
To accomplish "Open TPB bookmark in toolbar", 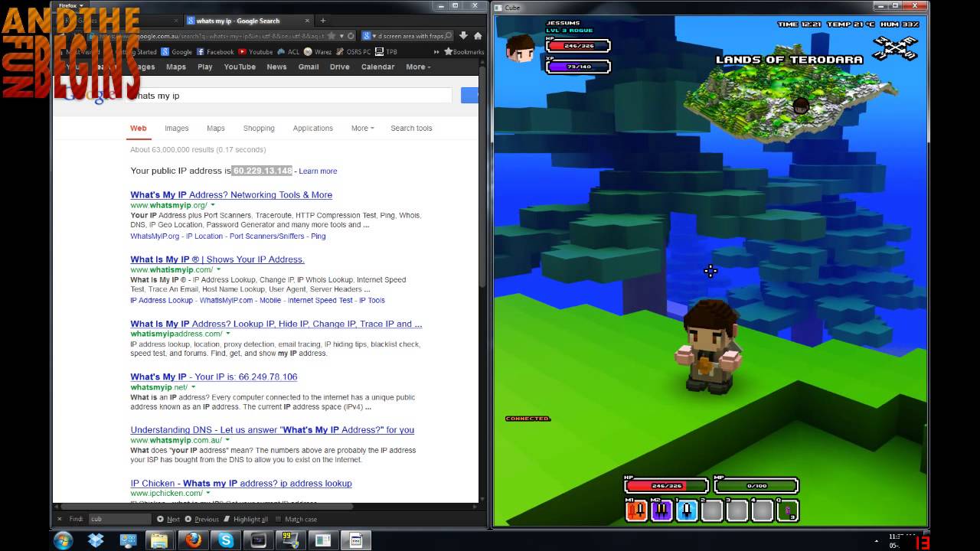I will [387, 52].
